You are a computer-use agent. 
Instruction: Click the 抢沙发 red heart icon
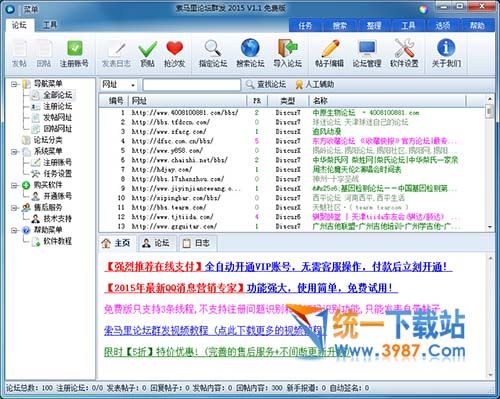click(x=174, y=54)
